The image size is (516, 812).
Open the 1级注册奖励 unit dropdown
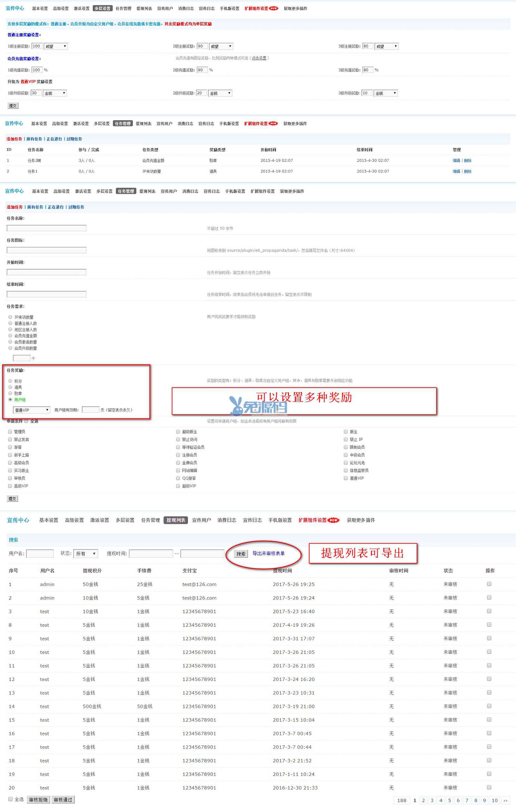pyautogui.click(x=56, y=46)
